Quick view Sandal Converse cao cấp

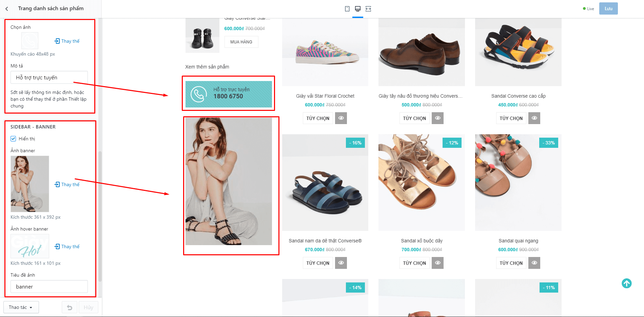(534, 118)
